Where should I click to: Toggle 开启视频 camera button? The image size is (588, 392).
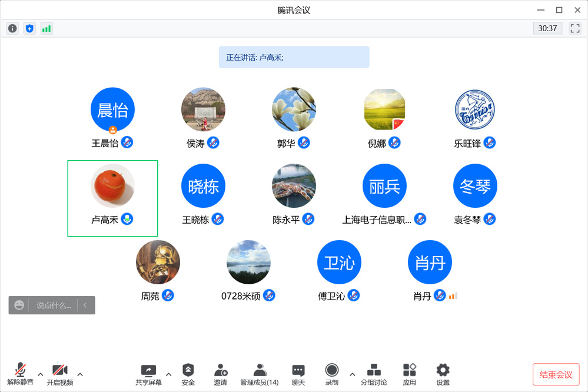point(59,374)
